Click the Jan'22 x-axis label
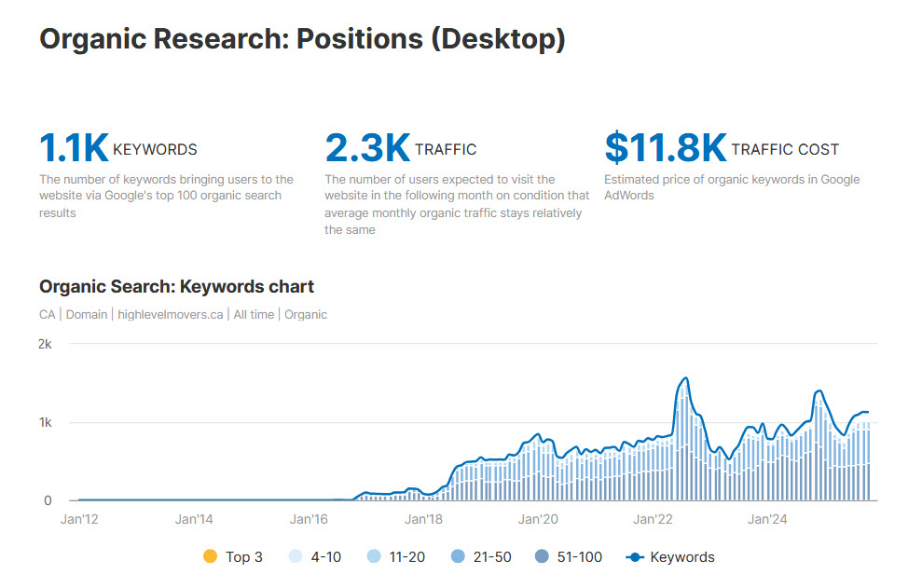Image resolution: width=922 pixels, height=588 pixels. pyautogui.click(x=652, y=519)
